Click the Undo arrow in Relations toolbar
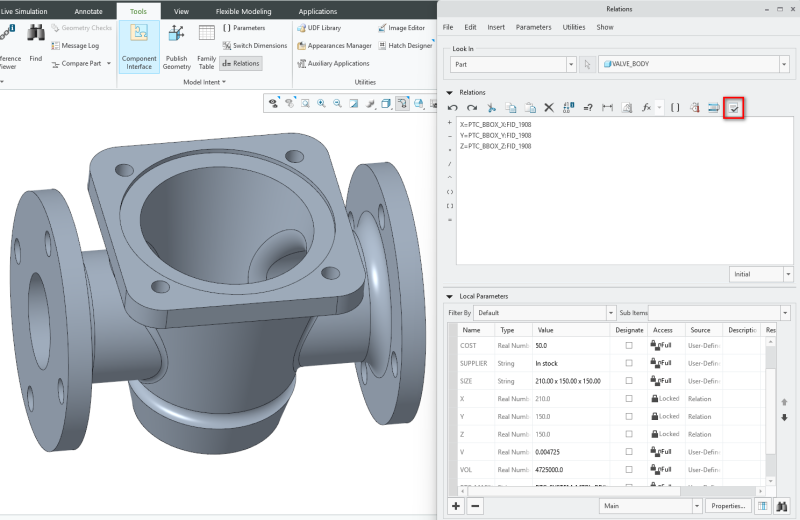The height and width of the screenshot is (520, 800). coord(453,107)
